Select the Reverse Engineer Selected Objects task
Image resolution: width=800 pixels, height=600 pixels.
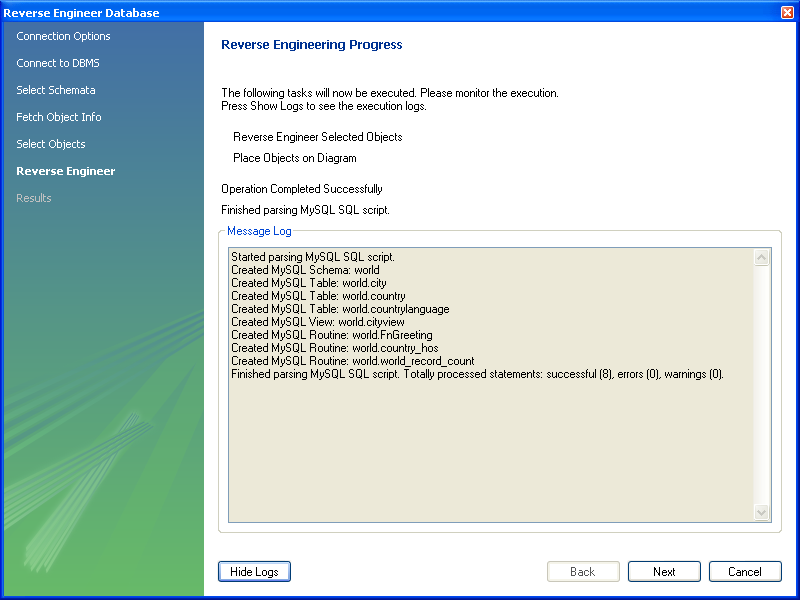tap(318, 137)
